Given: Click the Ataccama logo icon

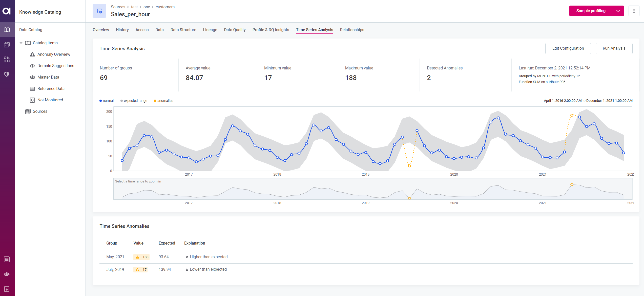Looking at the screenshot, I should 7,11.
